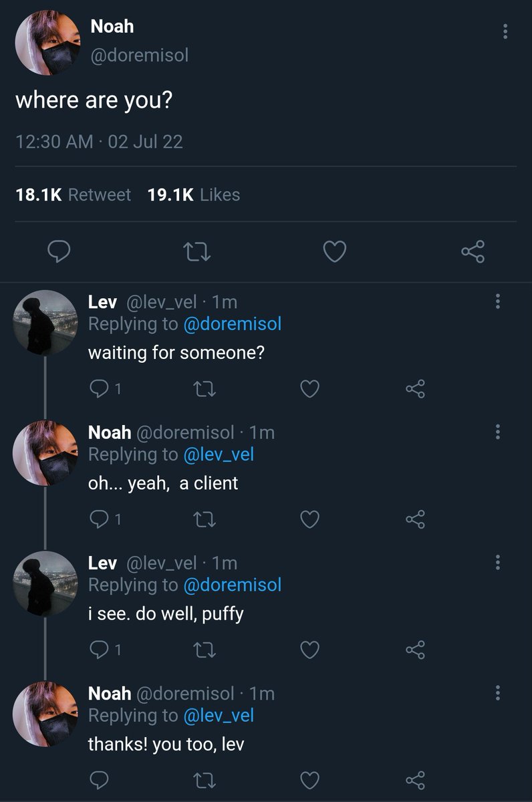Open more options on 'do well, puffy' reply
532x802 pixels.
[497, 562]
